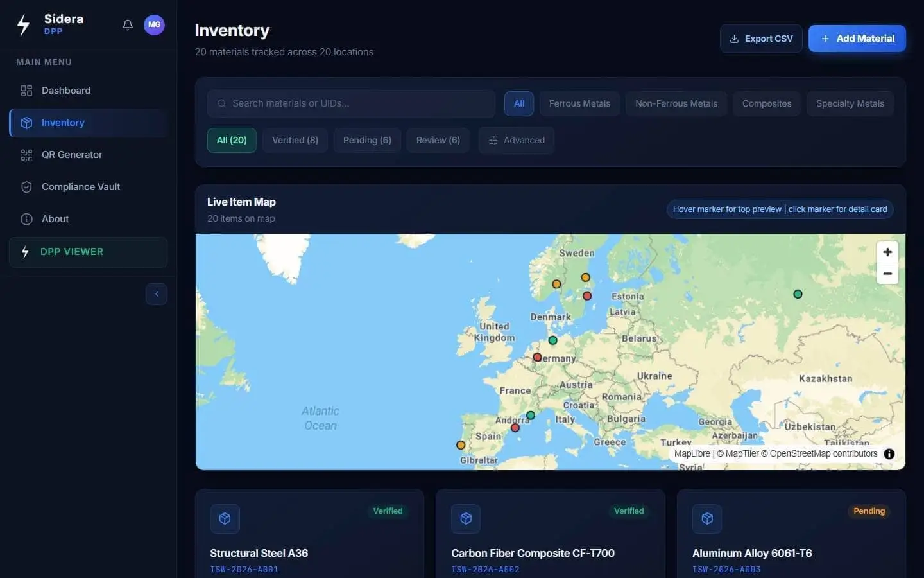The image size is (924, 578).
Task: Click the Aluminum Alloy 6061-T6 cube icon
Action: tap(707, 518)
